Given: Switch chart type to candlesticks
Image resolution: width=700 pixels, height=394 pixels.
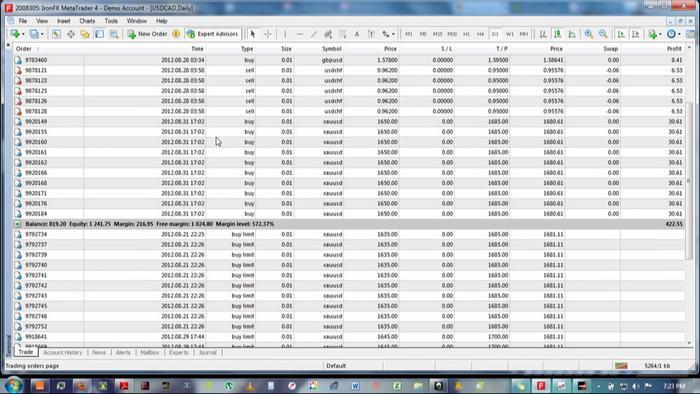Looking at the screenshot, I should 558,34.
